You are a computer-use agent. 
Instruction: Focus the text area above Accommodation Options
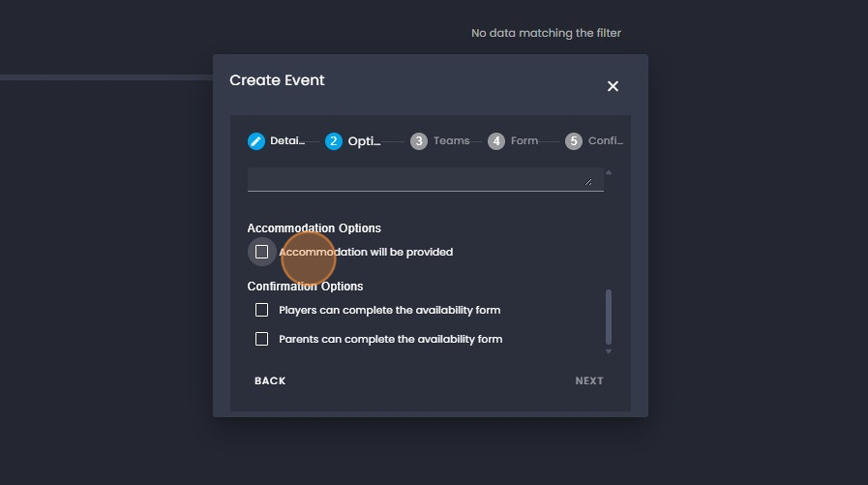click(x=416, y=179)
